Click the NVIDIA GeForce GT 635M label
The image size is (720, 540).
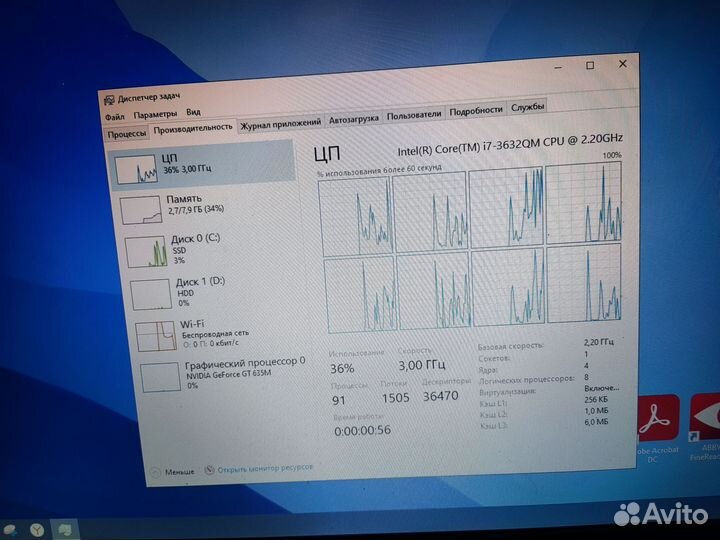click(229, 375)
